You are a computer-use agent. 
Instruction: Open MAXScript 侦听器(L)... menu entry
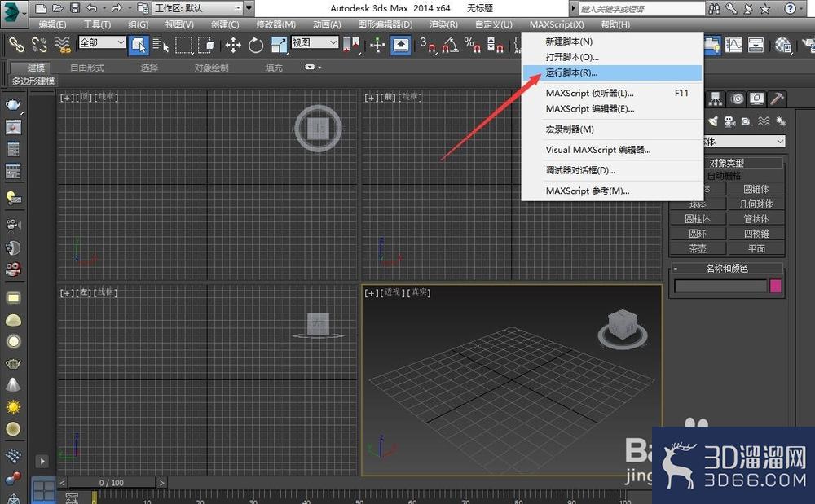pos(612,94)
